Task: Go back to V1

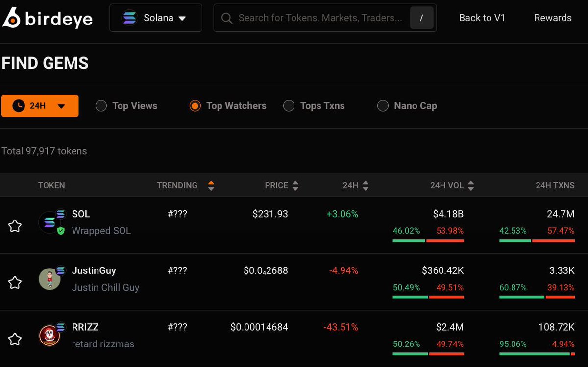Action: (x=482, y=18)
